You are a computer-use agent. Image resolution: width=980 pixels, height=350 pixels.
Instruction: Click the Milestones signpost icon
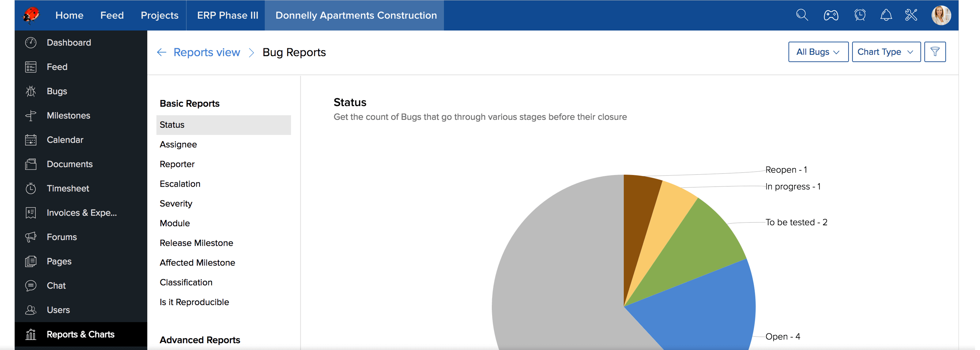(x=31, y=116)
